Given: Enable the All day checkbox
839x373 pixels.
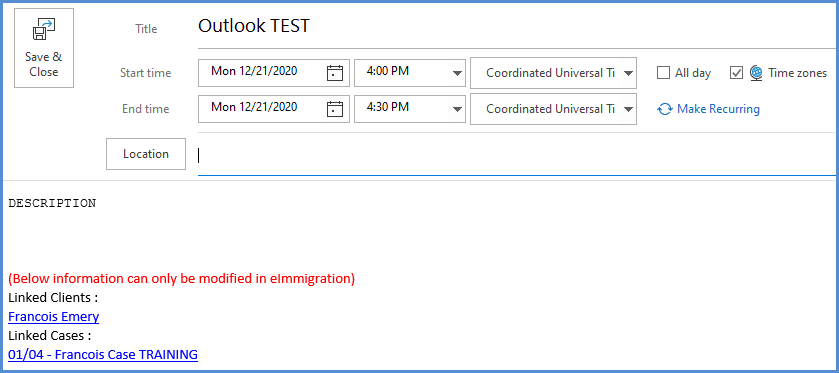Looking at the screenshot, I should coord(663,73).
